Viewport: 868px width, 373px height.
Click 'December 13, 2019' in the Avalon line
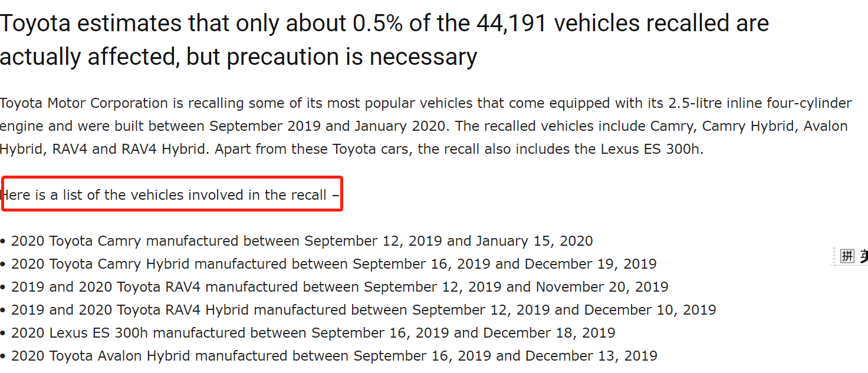pyautogui.click(x=591, y=356)
